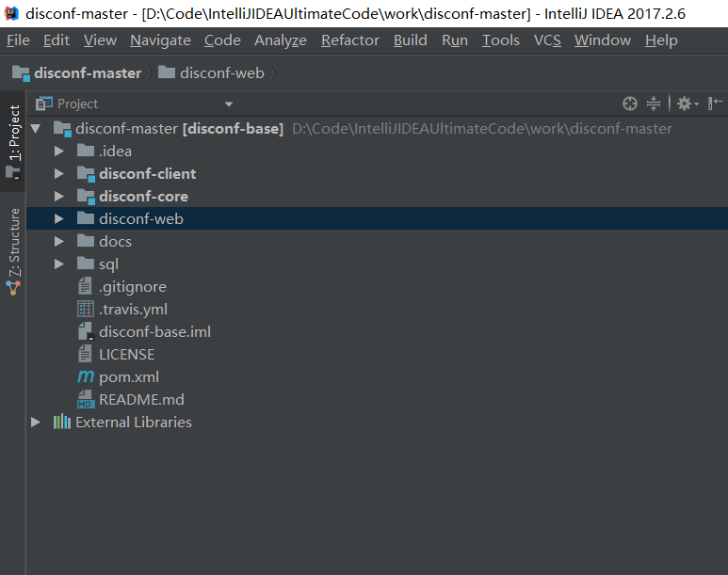The image size is (728, 575).
Task: Open the Refactor menu
Action: [349, 40]
